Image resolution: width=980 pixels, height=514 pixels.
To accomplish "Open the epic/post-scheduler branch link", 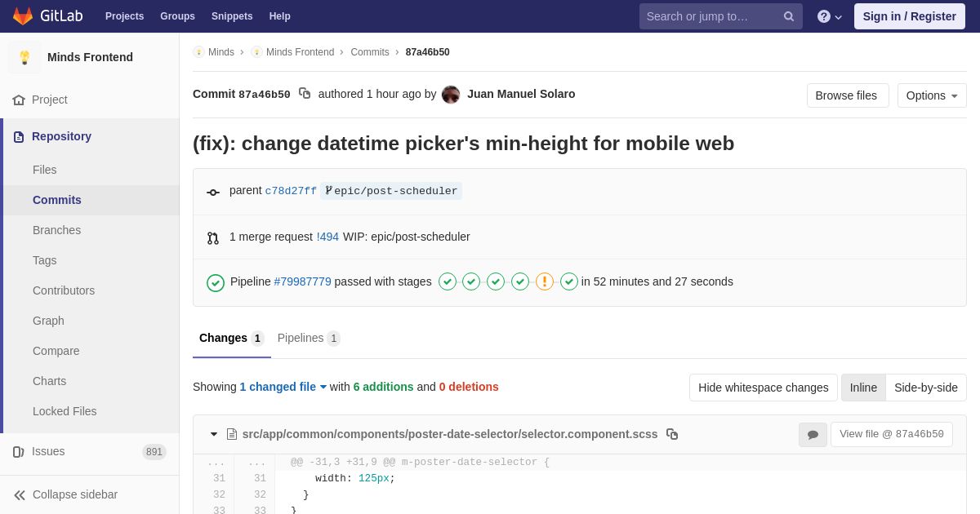I will pos(391,191).
